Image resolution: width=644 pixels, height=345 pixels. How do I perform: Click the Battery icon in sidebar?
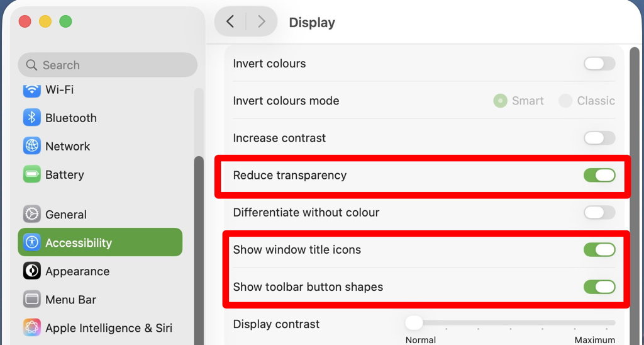pyautogui.click(x=32, y=174)
